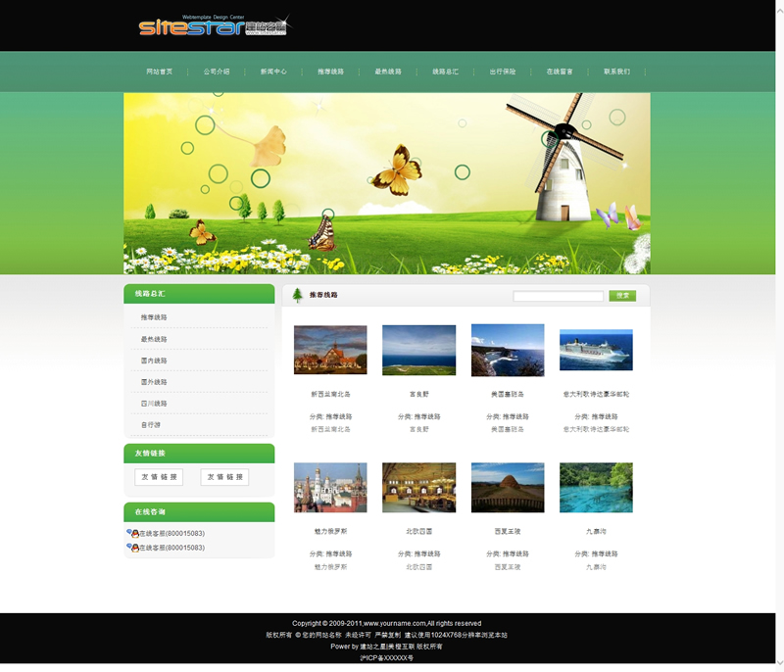
Task: Click the first QQ customer service icon
Action: 132,534
